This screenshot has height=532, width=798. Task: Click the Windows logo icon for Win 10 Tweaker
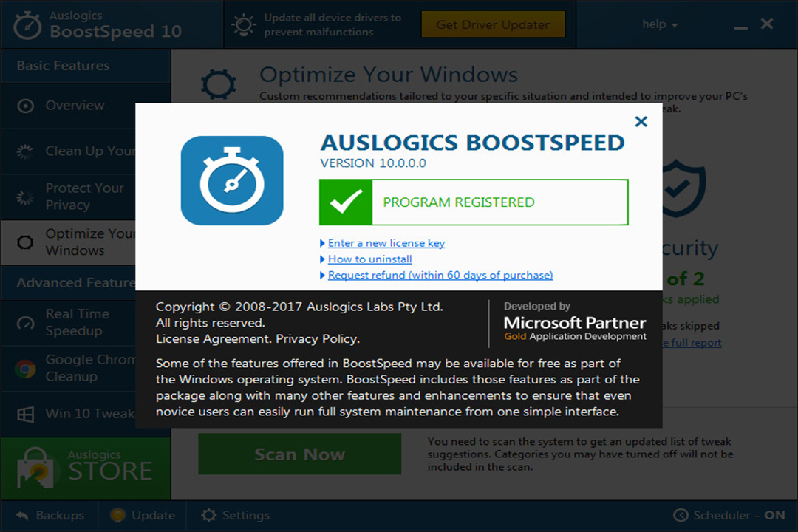(x=25, y=415)
